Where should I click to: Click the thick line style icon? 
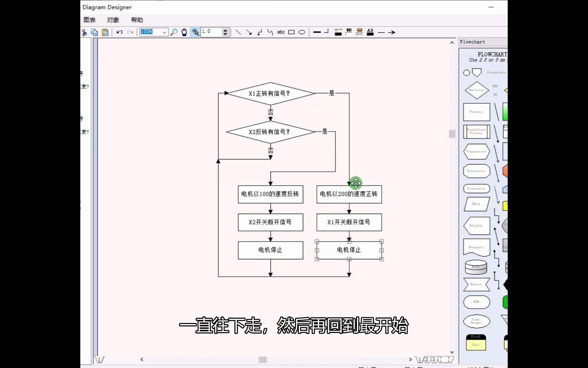click(317, 32)
